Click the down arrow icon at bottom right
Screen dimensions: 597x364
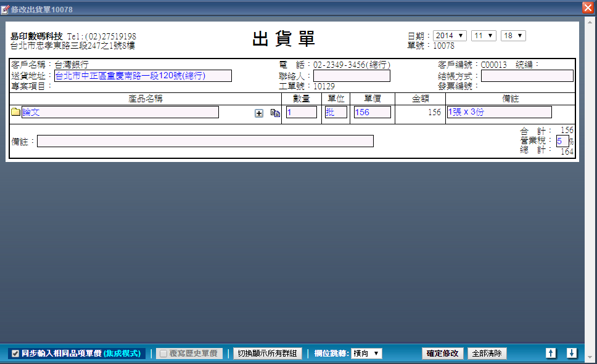(572, 353)
